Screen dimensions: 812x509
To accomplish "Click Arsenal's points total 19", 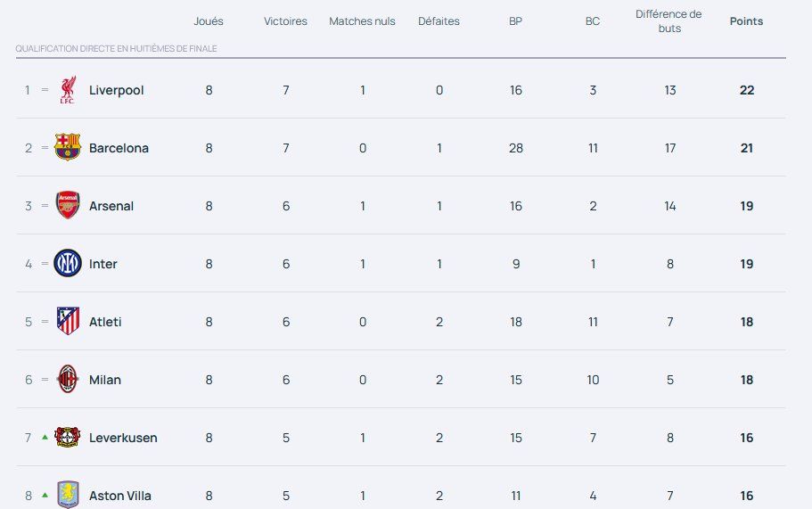I will tap(747, 206).
